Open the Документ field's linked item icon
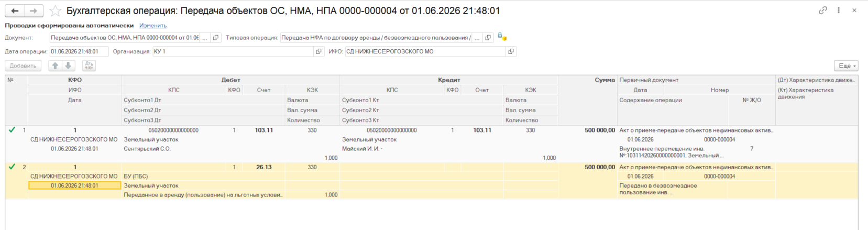This screenshot has height=230, width=868. point(215,38)
